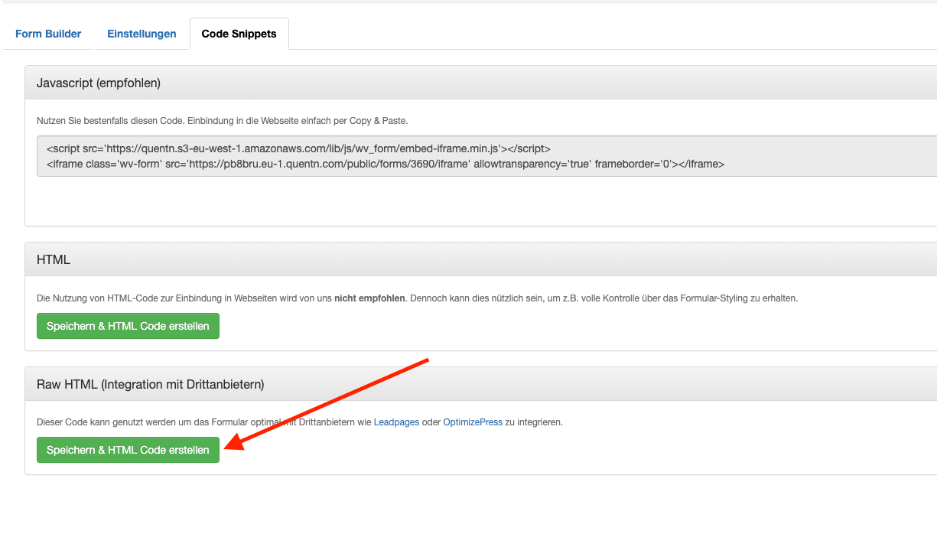Click the Raw HTML panel heading
937x560 pixels.
tap(150, 384)
